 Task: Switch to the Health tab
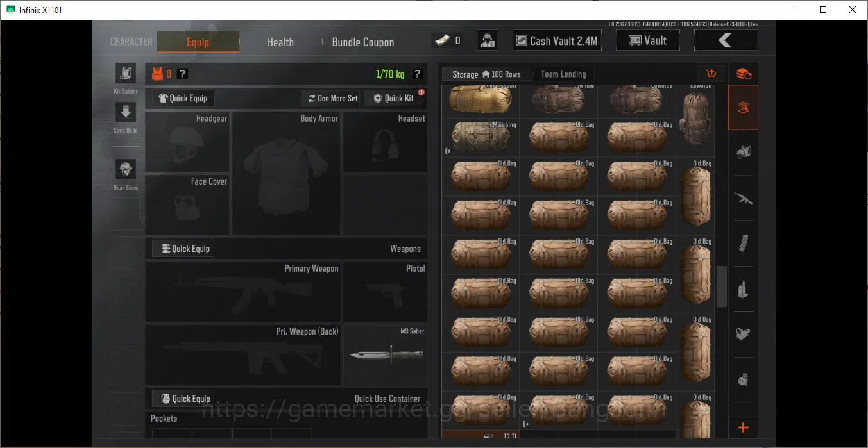pos(280,42)
